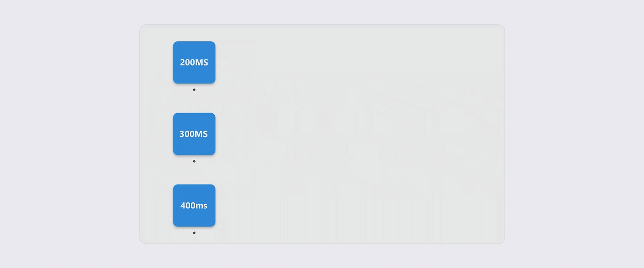Trigger the 400ms animation square
Screen dimensions: 644x268
point(194,205)
